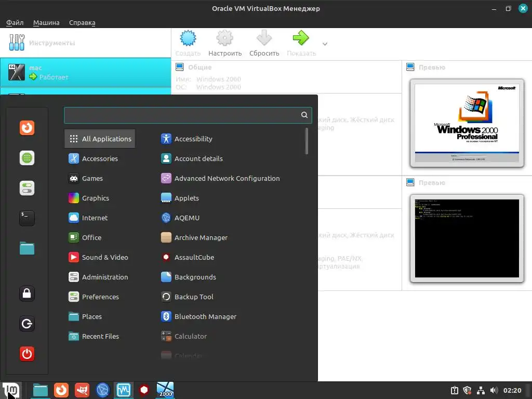Viewport: 532px width, 399px height.
Task: Click the red Shut Down power icon
Action: pyautogui.click(x=27, y=354)
